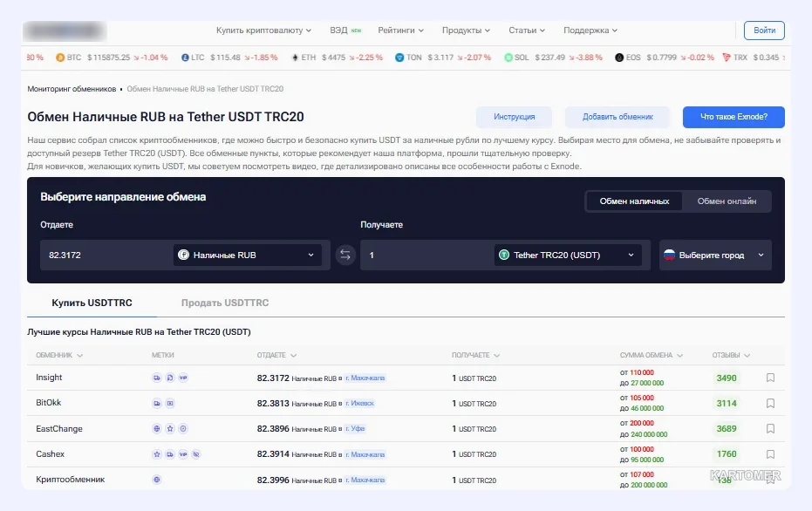Go to Мониторинг обменников breadcrumb
This screenshot has width=812, height=511.
click(x=72, y=89)
